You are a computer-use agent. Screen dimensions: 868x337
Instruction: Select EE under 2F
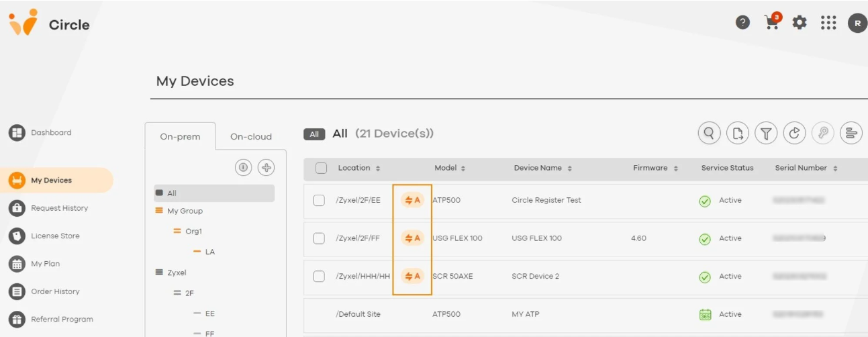tap(210, 314)
